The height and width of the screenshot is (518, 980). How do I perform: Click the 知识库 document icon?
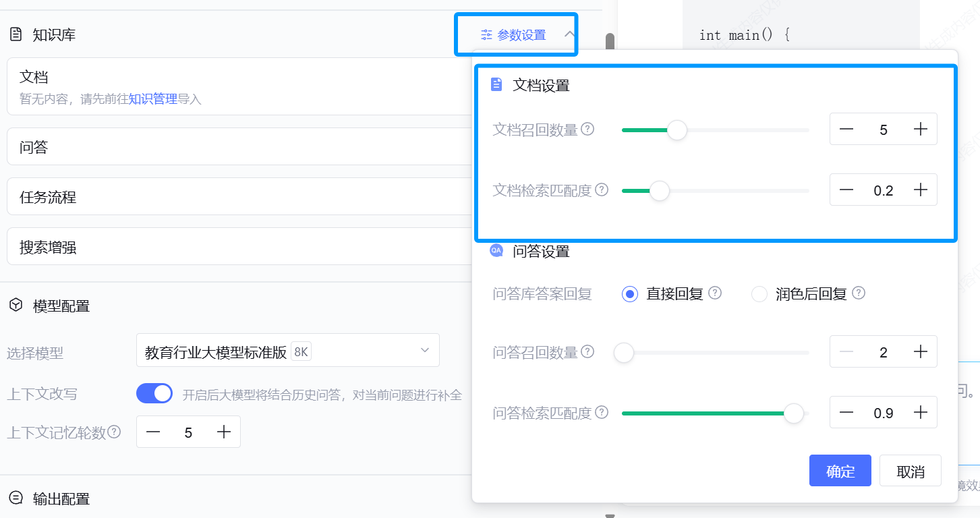[16, 34]
